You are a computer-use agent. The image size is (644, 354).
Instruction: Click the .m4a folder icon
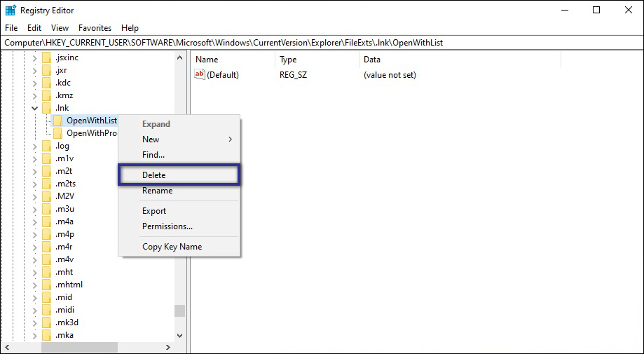point(46,222)
